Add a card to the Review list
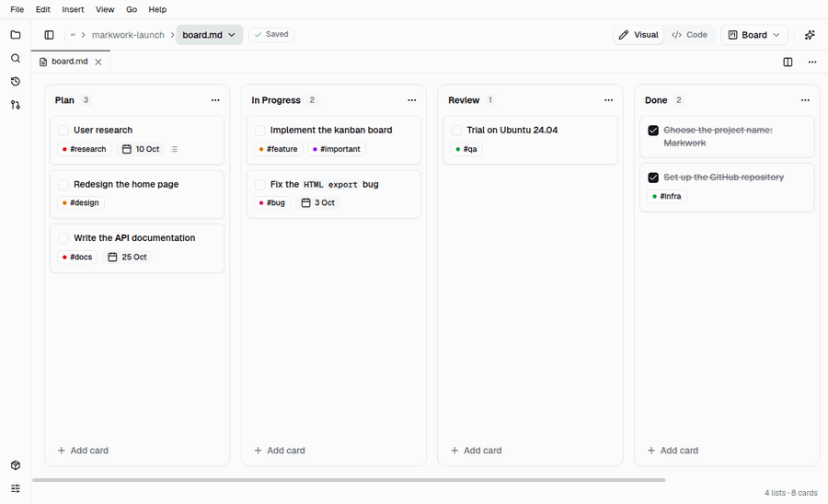Screen dimensions: 828x504 tap(477, 450)
